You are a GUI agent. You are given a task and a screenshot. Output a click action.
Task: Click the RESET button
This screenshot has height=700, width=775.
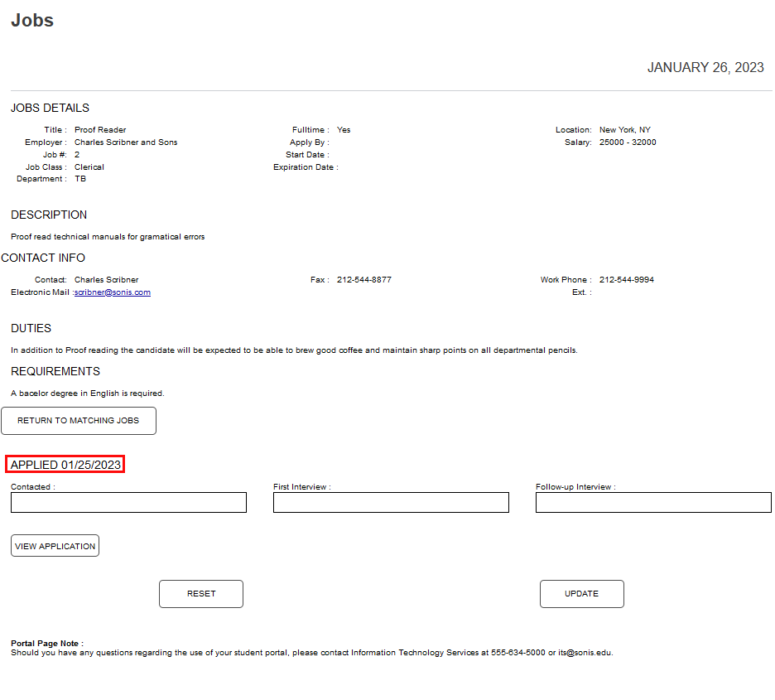[x=200, y=593]
